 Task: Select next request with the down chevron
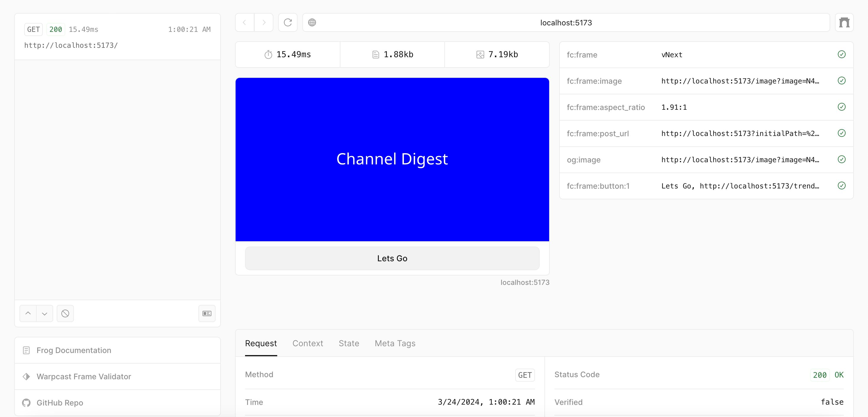coord(45,313)
